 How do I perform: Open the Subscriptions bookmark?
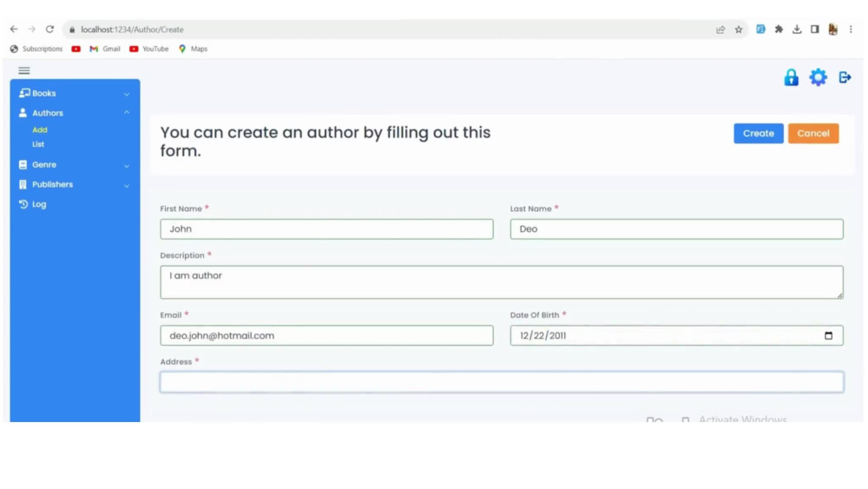(x=36, y=49)
